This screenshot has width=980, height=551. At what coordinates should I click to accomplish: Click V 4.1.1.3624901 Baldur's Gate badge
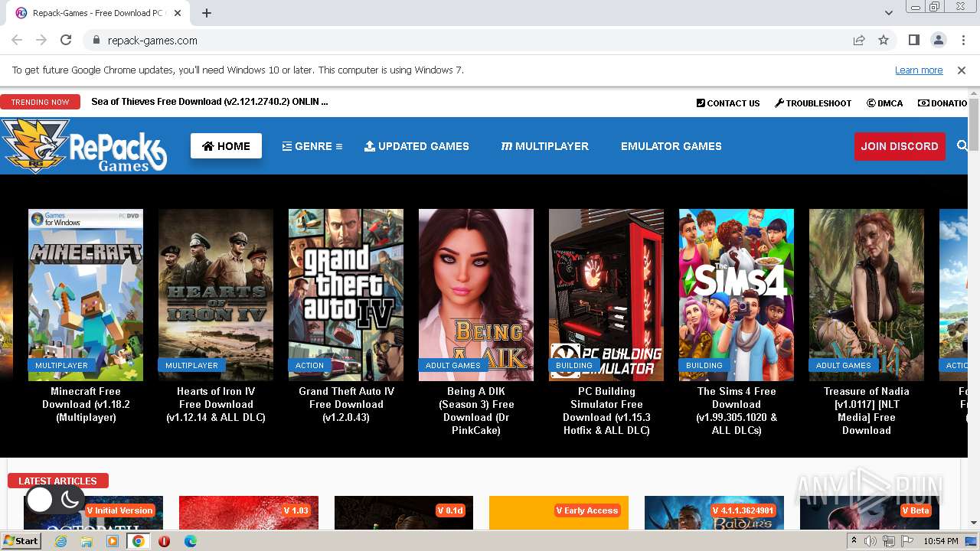743,510
